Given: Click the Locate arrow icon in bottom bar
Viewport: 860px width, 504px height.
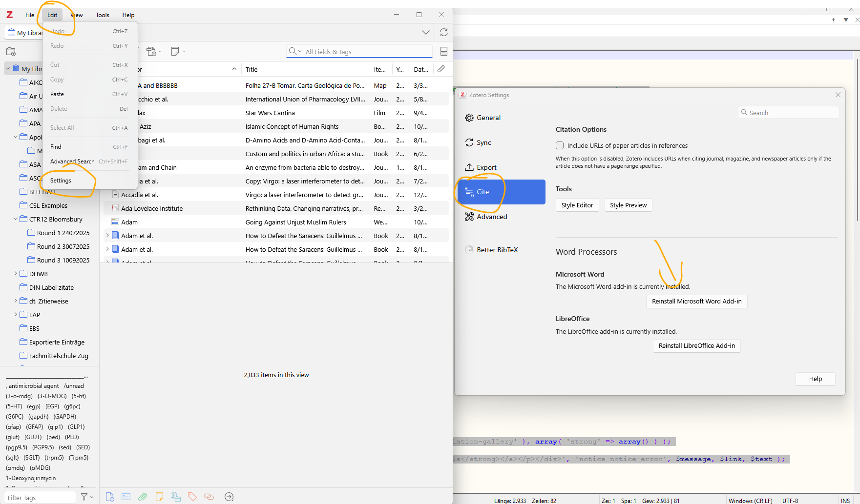Looking at the screenshot, I should (x=229, y=497).
